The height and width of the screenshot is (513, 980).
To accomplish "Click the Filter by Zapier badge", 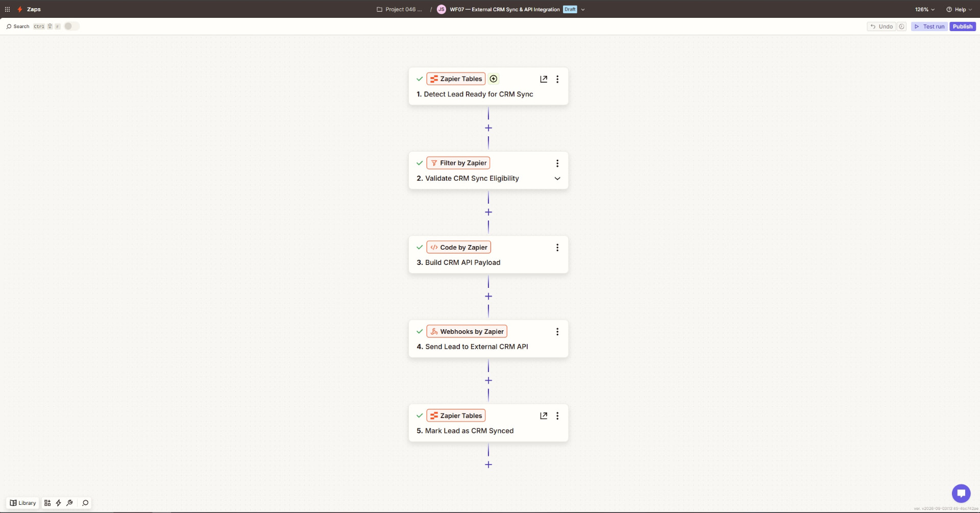I will coord(458,163).
